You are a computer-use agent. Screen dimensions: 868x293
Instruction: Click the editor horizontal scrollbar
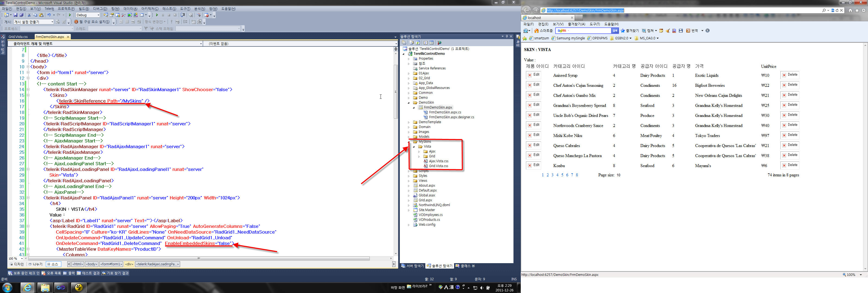pyautogui.click(x=199, y=259)
